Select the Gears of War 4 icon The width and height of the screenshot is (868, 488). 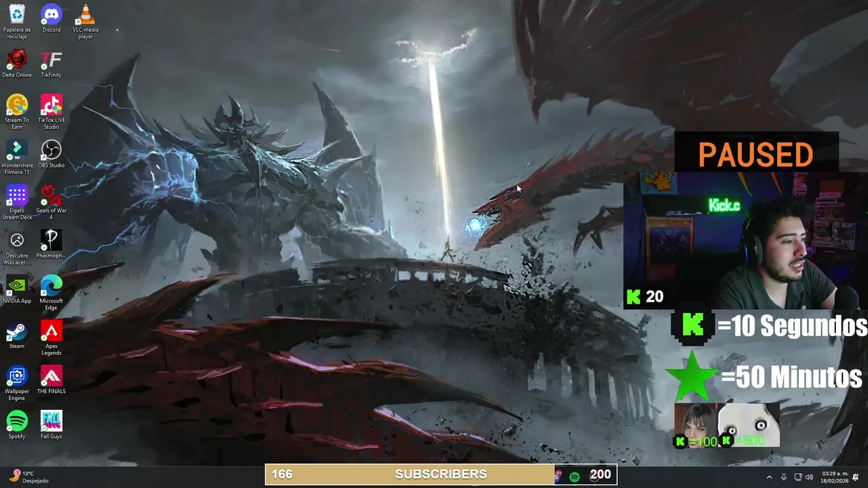pyautogui.click(x=52, y=202)
